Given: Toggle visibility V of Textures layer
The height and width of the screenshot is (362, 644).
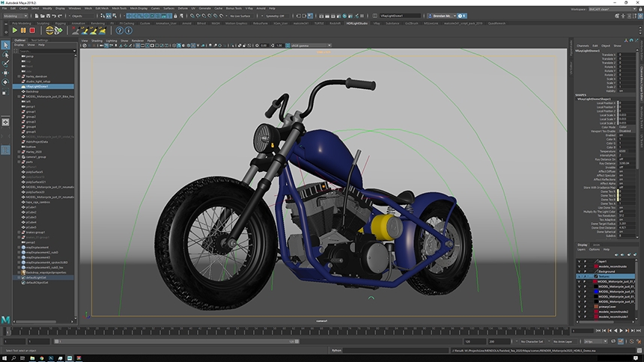Looking at the screenshot, I should [x=579, y=277].
